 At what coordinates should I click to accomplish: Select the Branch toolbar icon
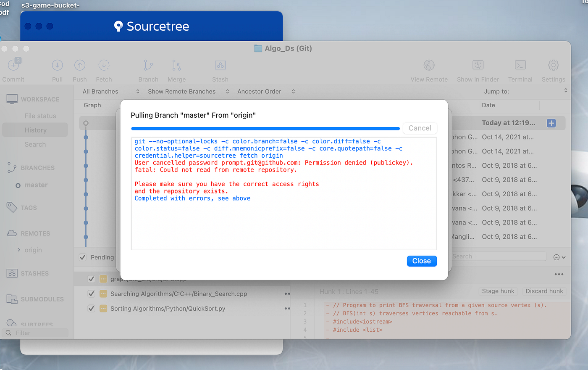(x=148, y=67)
